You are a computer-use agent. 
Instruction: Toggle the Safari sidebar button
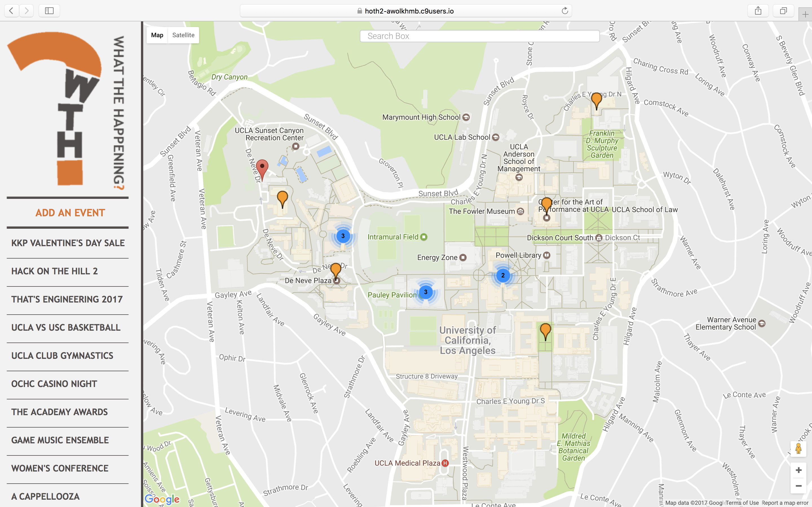point(49,11)
